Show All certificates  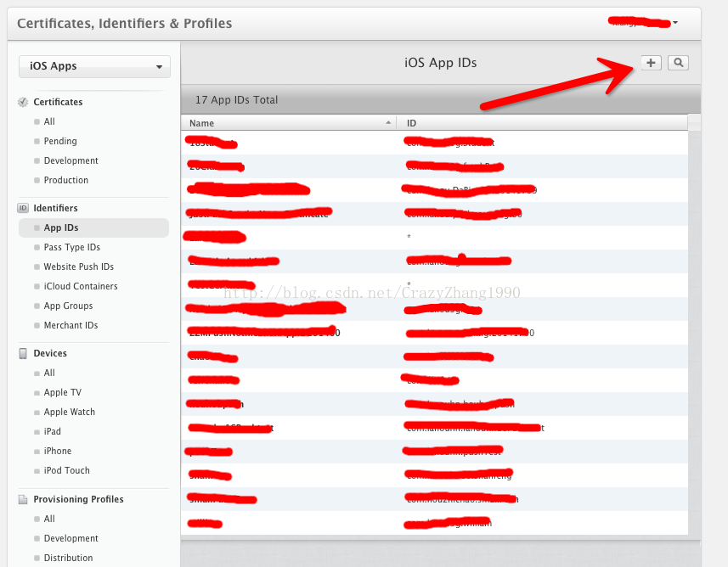click(x=49, y=121)
